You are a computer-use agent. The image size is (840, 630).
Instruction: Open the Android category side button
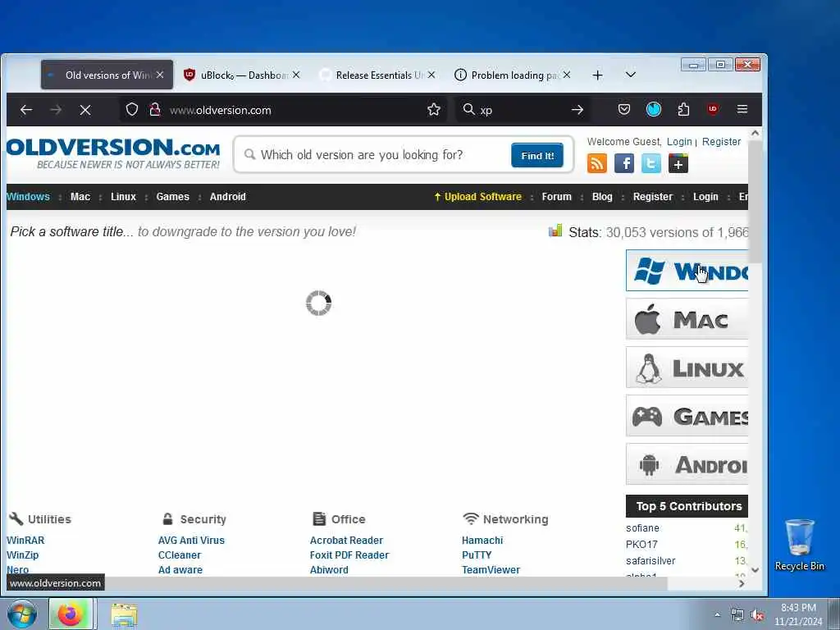click(687, 464)
